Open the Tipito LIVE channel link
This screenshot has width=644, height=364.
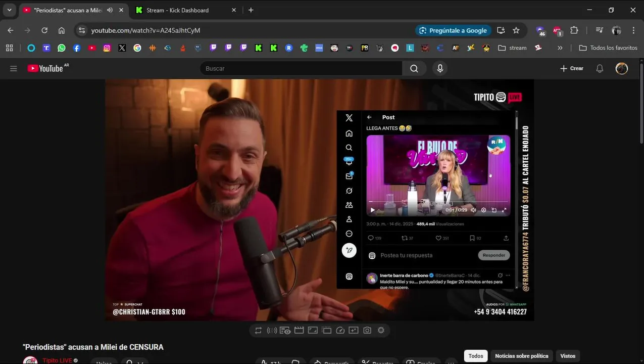57,360
